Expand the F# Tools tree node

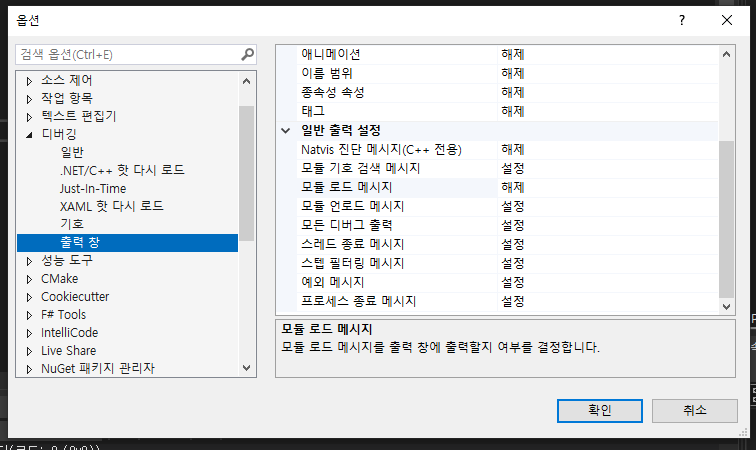click(x=29, y=315)
